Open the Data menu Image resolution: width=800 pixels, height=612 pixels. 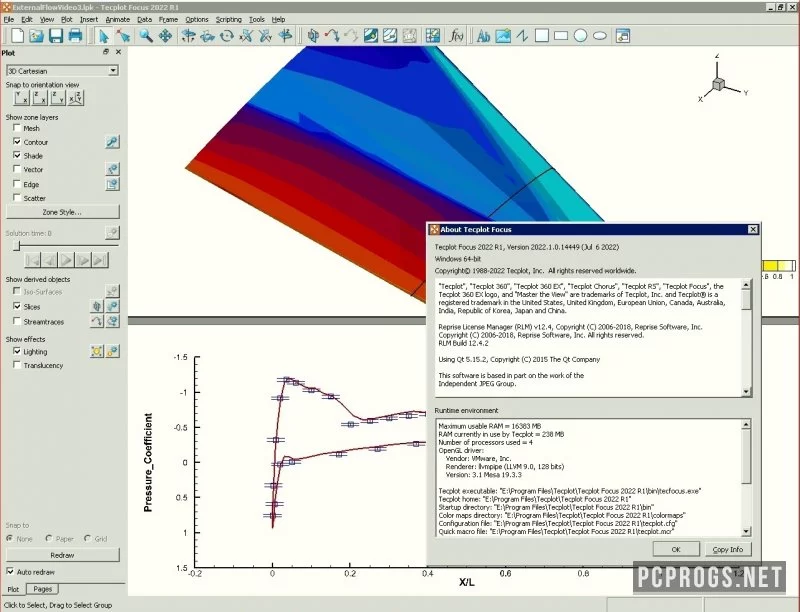tap(144, 19)
